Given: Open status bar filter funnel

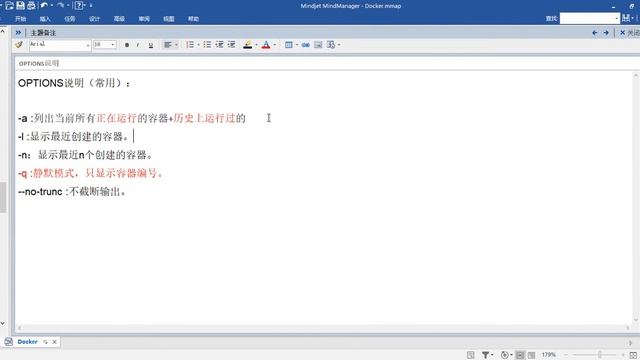Looking at the screenshot, I should tap(485, 355).
